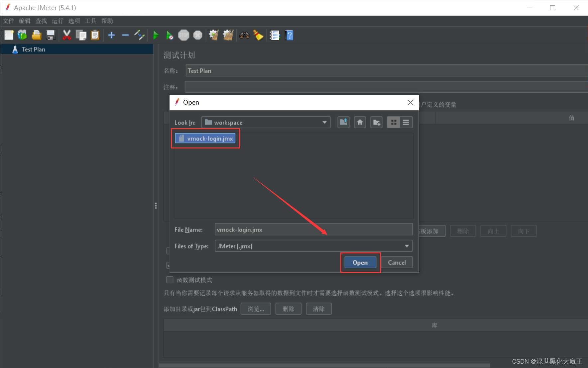
Task: Click the Copy toolbar icon
Action: pyautogui.click(x=81, y=35)
